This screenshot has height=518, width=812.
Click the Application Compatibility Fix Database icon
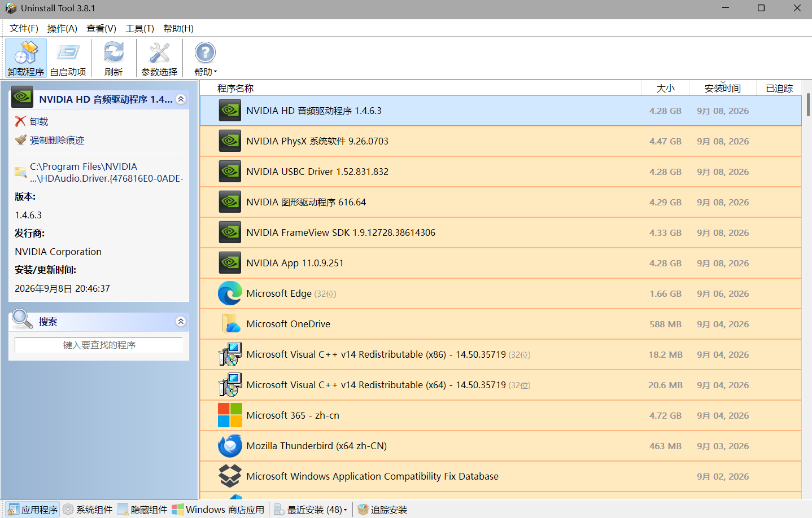pyautogui.click(x=230, y=476)
